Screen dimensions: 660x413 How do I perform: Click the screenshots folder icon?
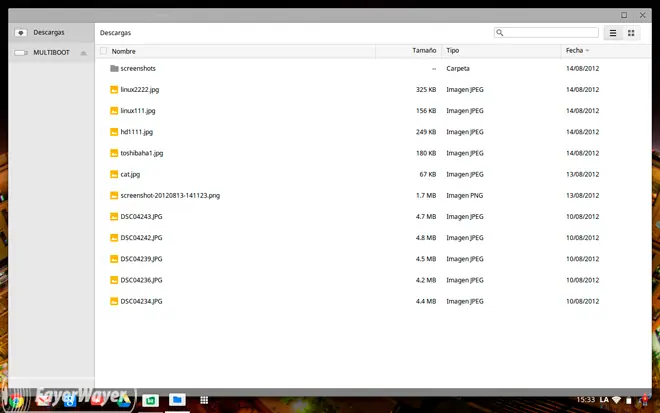[x=114, y=68]
